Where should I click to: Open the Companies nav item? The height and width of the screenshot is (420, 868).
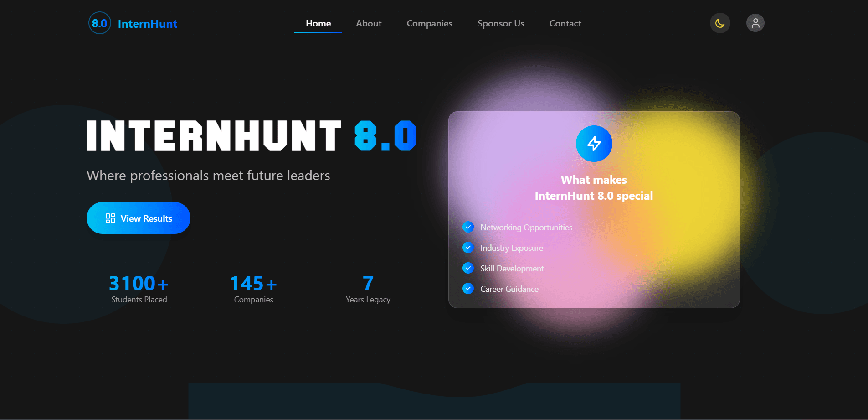click(x=430, y=23)
